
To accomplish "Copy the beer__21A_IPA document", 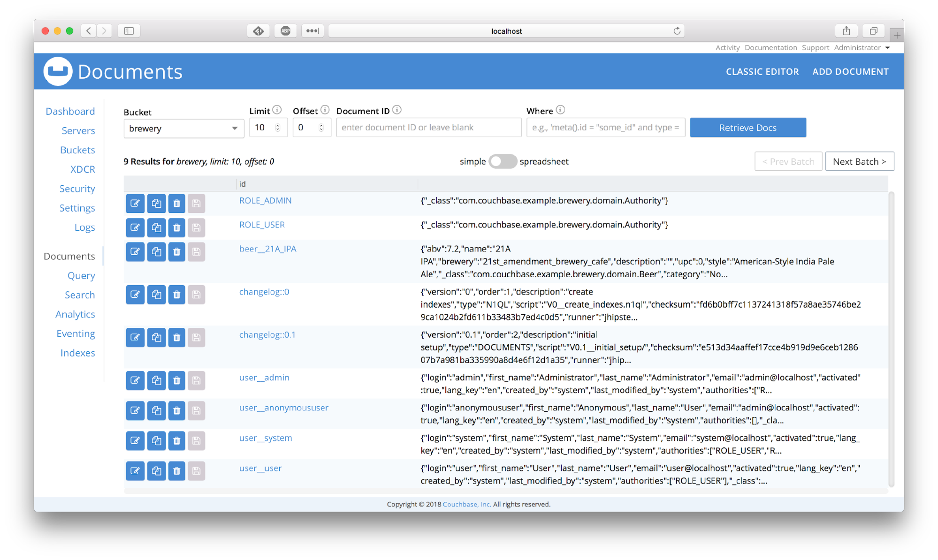I will 157,251.
